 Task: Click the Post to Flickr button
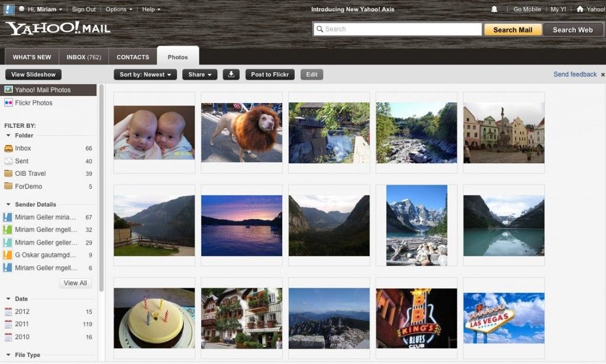click(x=270, y=75)
